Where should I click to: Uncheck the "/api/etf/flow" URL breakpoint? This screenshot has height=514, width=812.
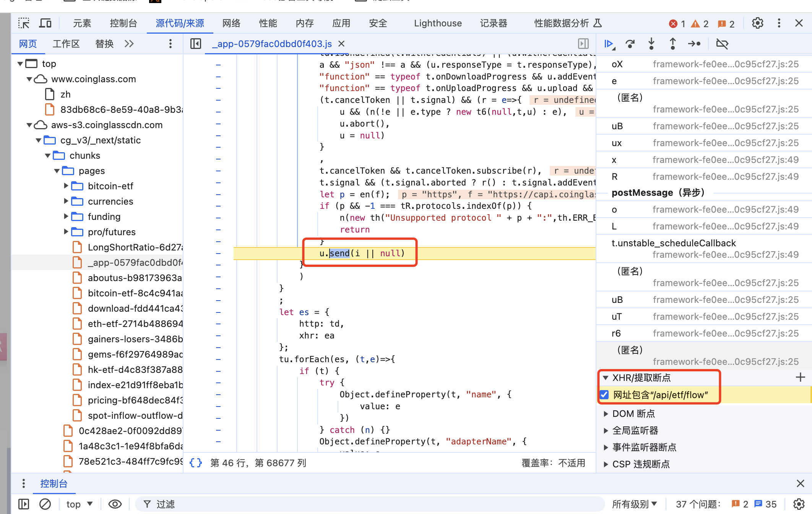coord(604,395)
